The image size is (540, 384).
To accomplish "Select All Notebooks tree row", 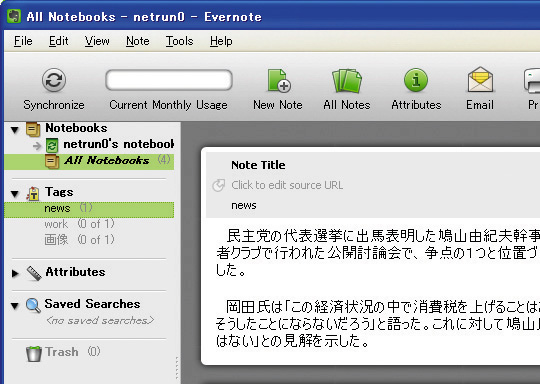I will pos(89,162).
